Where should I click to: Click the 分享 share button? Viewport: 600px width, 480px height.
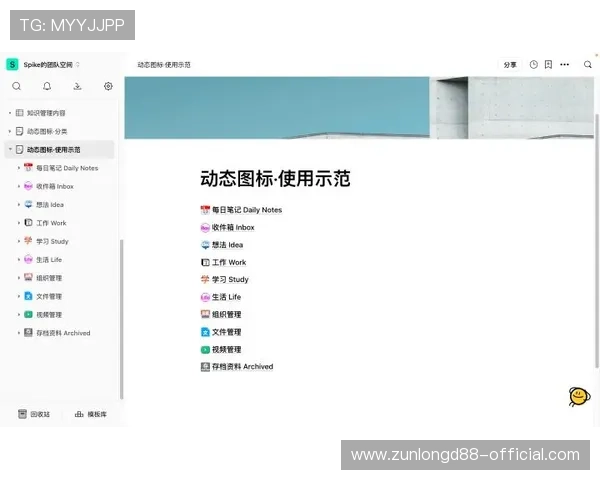pos(510,65)
